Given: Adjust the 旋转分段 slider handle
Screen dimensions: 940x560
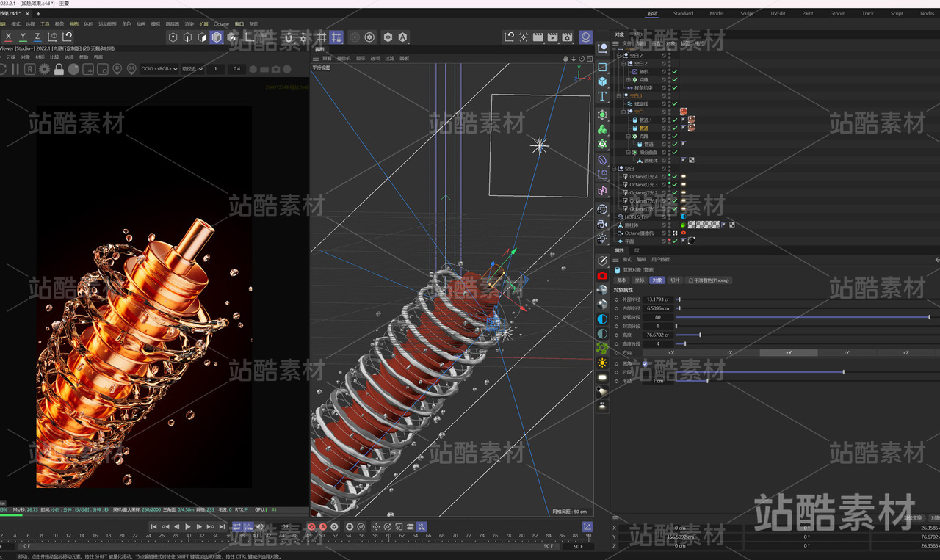Looking at the screenshot, I should click(930, 317).
